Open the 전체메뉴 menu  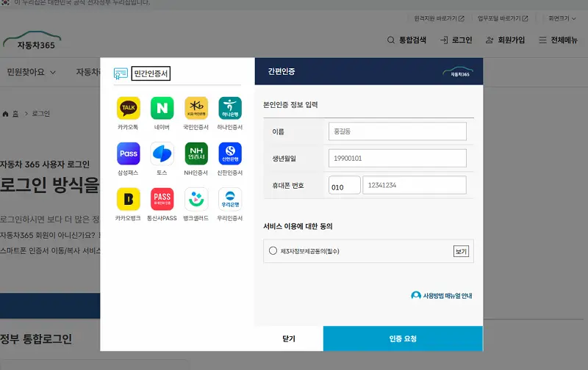click(x=558, y=40)
